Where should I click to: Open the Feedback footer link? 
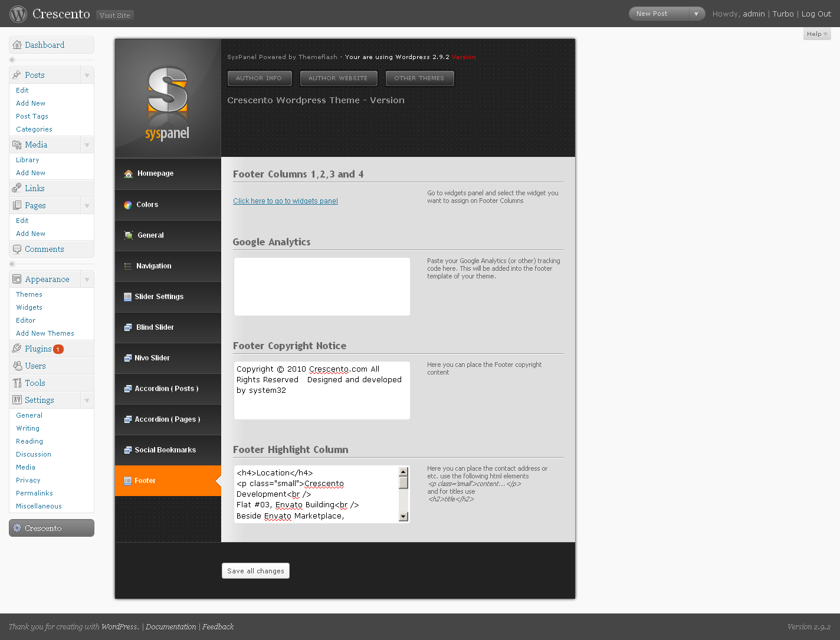[218, 626]
